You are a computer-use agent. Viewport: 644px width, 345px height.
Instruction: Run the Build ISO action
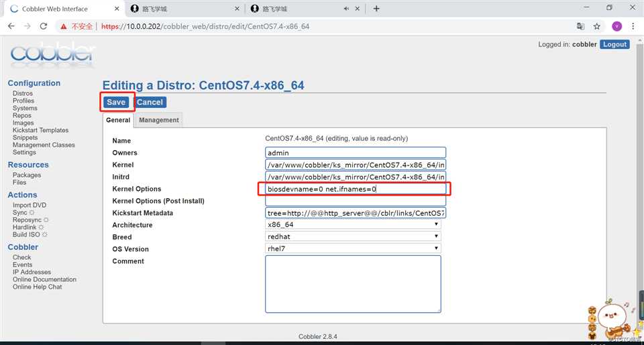[x=26, y=234]
